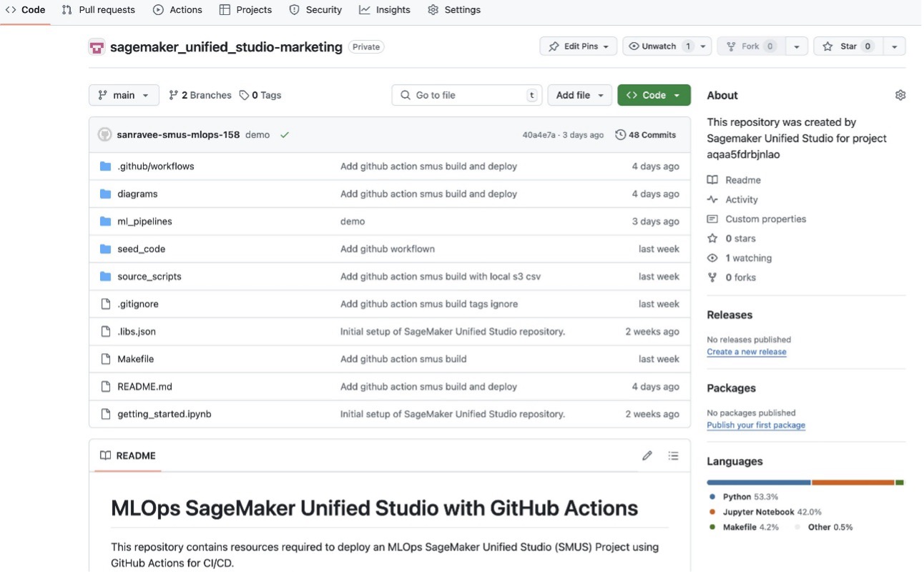The width and height of the screenshot is (924, 574).
Task: Open the Edit Pins dropdown
Action: pyautogui.click(x=578, y=46)
